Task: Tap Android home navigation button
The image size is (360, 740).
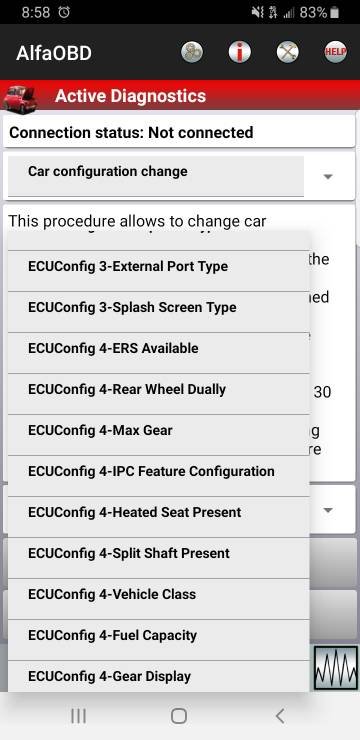Action: [179, 716]
